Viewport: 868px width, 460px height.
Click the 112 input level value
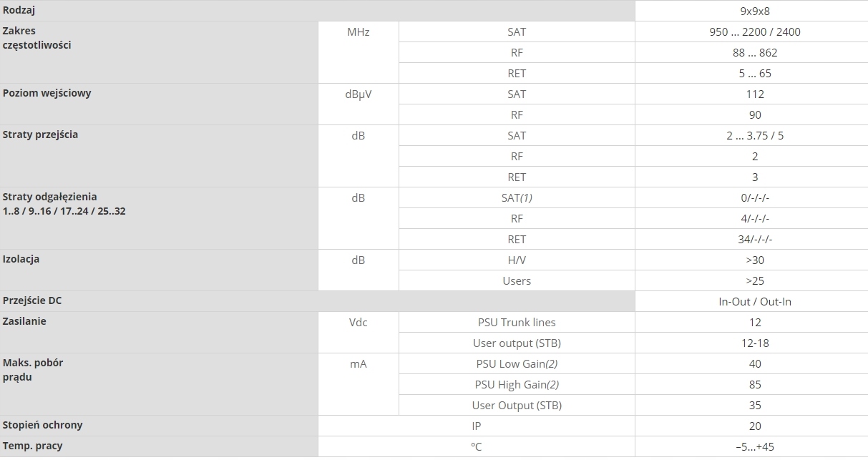point(754,94)
